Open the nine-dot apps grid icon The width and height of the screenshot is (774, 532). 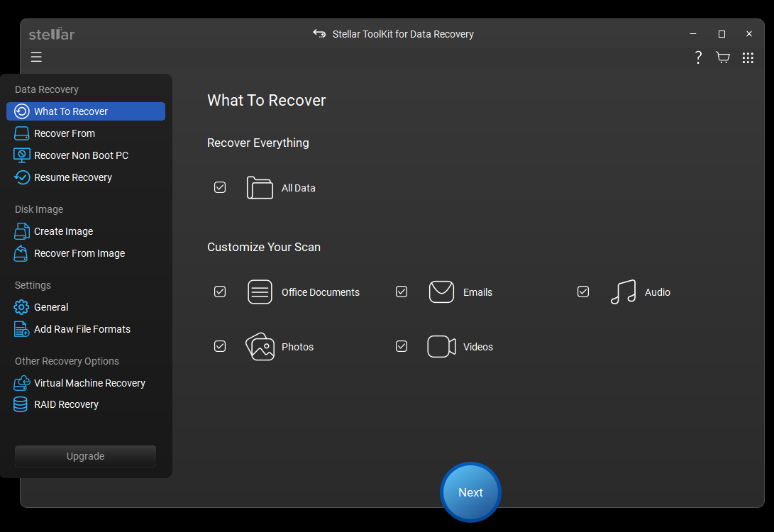[x=748, y=57]
